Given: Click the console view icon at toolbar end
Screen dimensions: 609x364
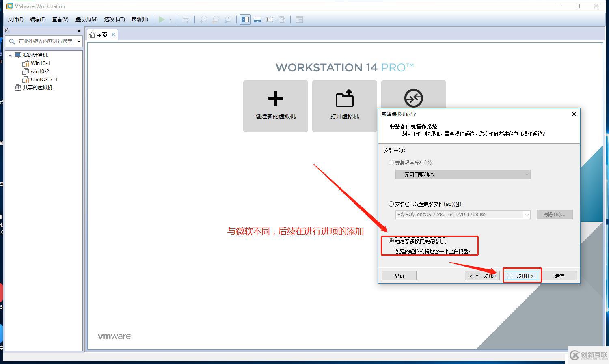Looking at the screenshot, I should [299, 19].
